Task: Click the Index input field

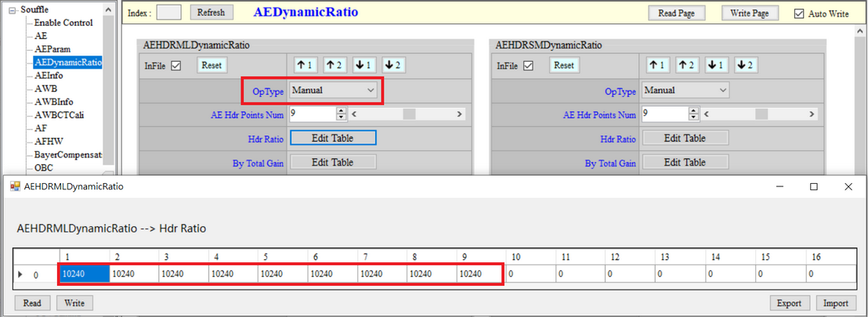Action: (168, 13)
